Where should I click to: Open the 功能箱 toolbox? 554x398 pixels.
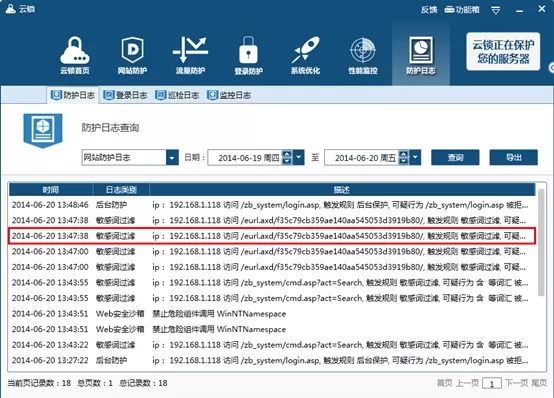pyautogui.click(x=462, y=10)
